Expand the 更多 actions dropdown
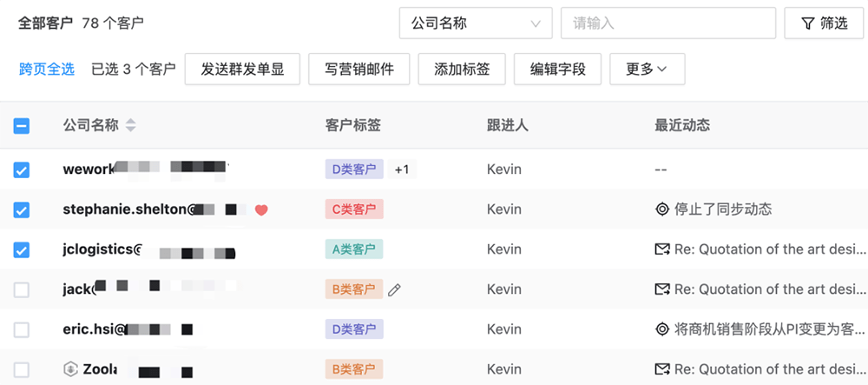 [x=647, y=70]
